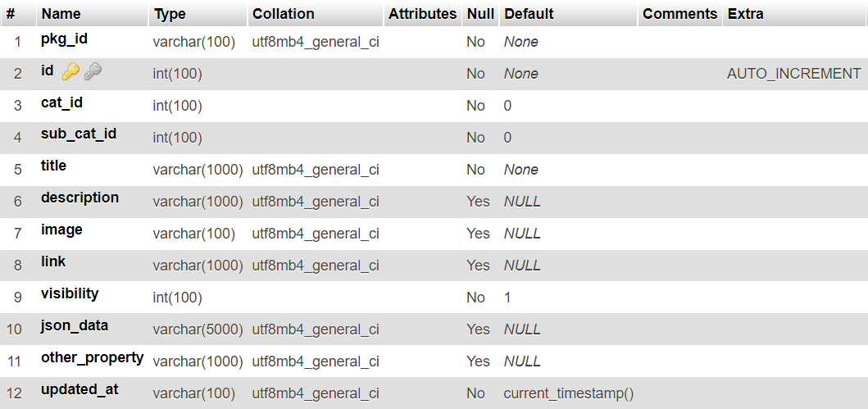The height and width of the screenshot is (409, 868).
Task: Select the visibility column name
Action: coord(70,293)
